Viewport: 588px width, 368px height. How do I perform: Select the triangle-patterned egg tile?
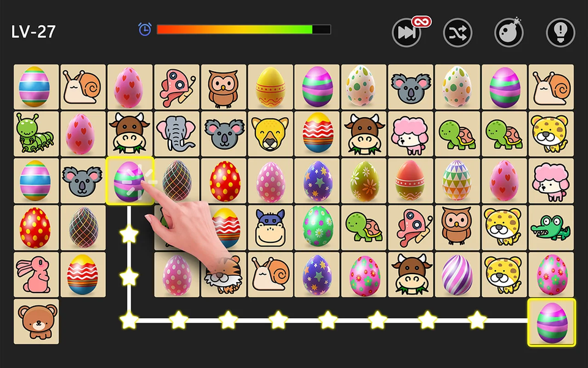(x=457, y=180)
